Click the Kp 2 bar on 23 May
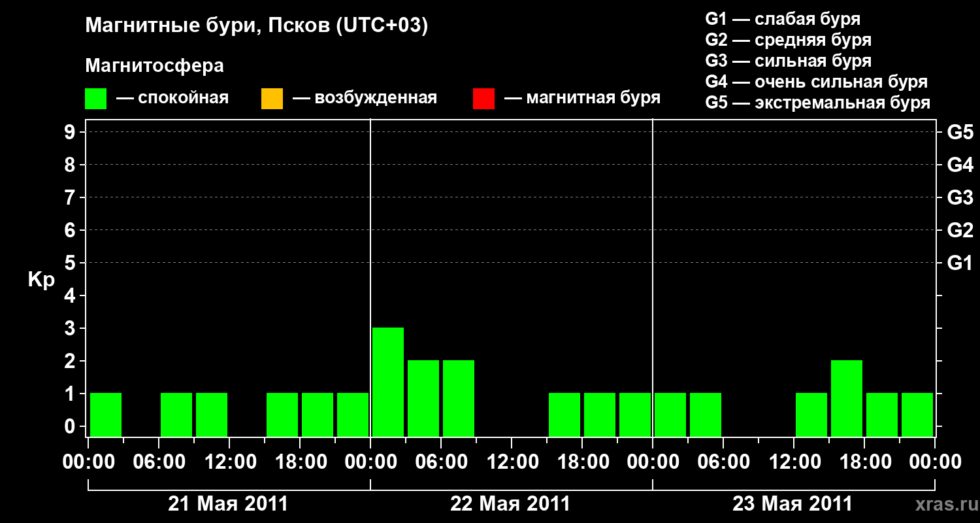980x523 pixels. [847, 398]
